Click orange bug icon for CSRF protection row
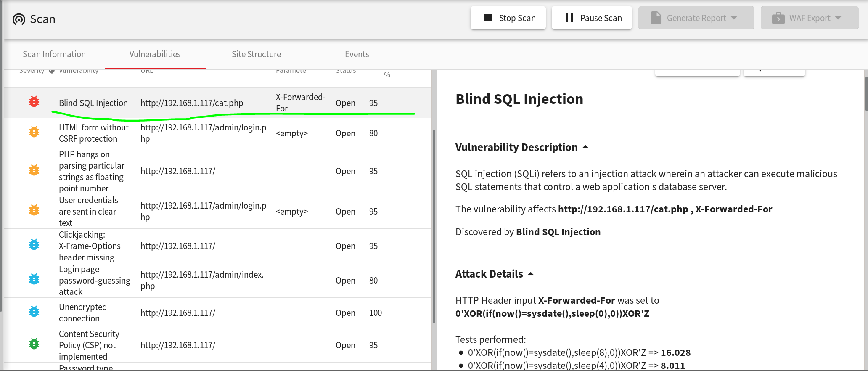 34,132
